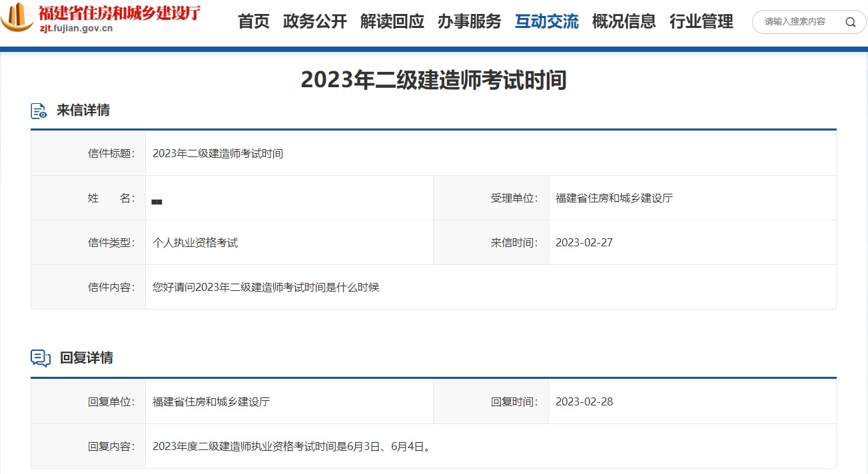
Task: Select the highlighted 互动交流 menu item
Action: (x=546, y=22)
